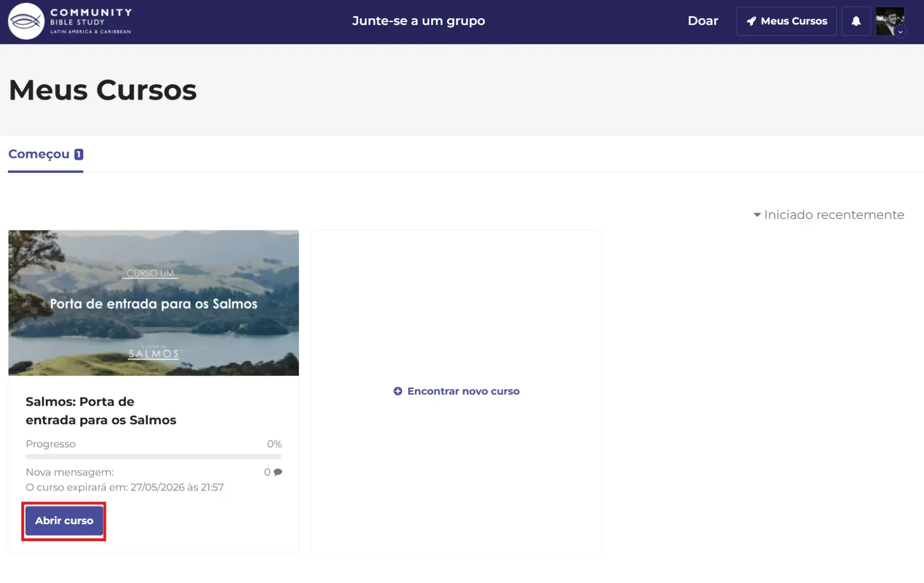Open the Salmos course thumbnail image
924x583 pixels.
pos(154,303)
